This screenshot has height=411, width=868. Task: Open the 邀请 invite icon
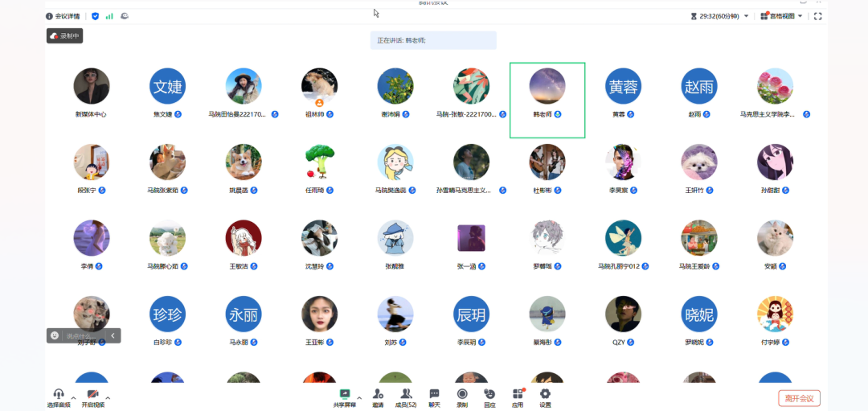pos(378,394)
